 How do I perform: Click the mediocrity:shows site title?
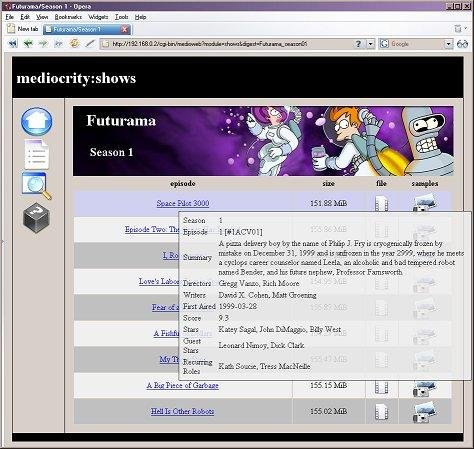pyautogui.click(x=76, y=78)
